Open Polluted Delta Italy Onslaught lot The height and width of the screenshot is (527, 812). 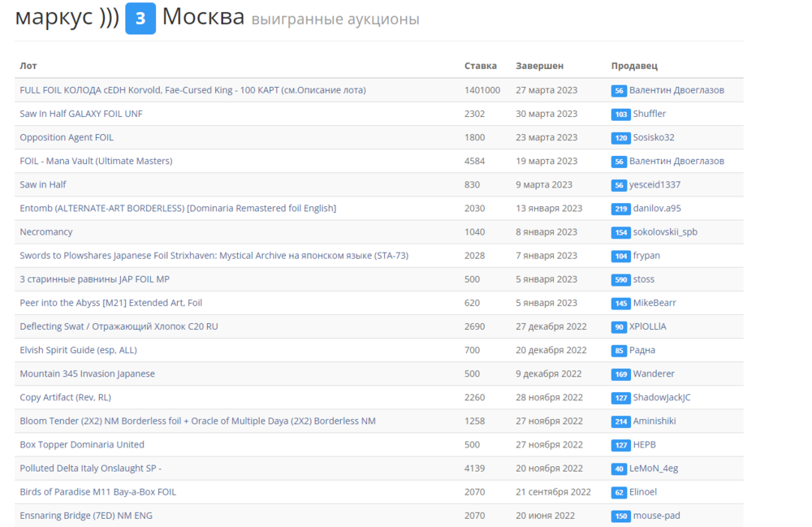click(90, 468)
